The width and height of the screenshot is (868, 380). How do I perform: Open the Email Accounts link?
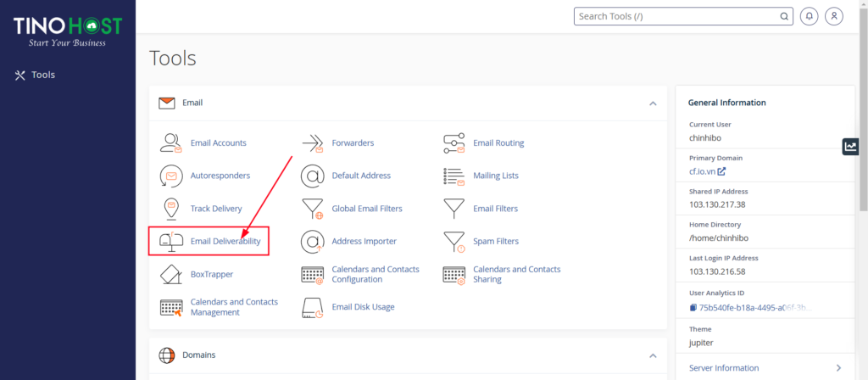[218, 142]
